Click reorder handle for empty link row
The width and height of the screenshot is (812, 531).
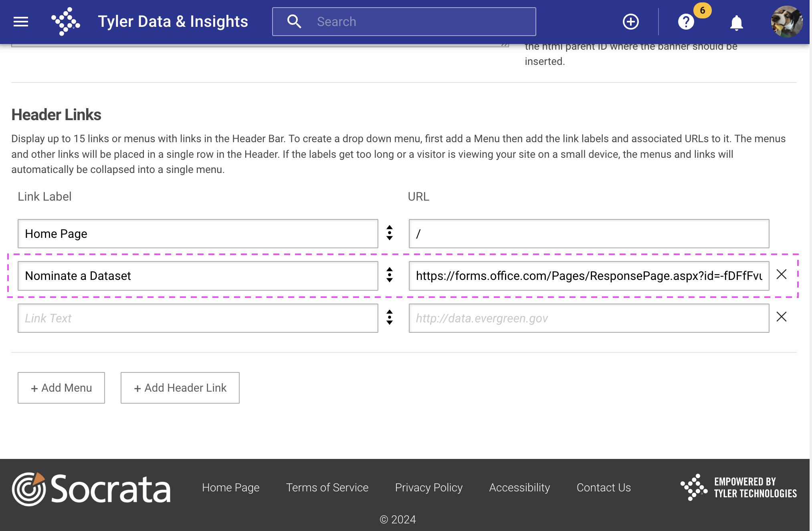[390, 317]
